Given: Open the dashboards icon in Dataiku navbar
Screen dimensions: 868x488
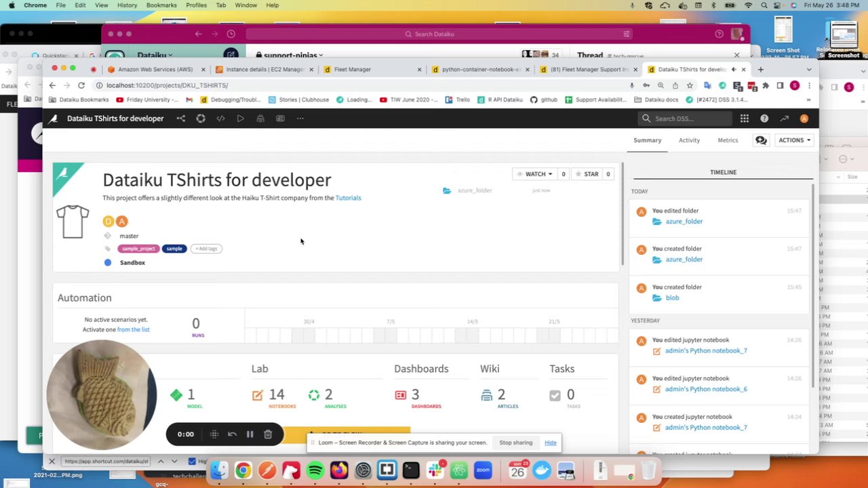Looking at the screenshot, I should coord(280,119).
